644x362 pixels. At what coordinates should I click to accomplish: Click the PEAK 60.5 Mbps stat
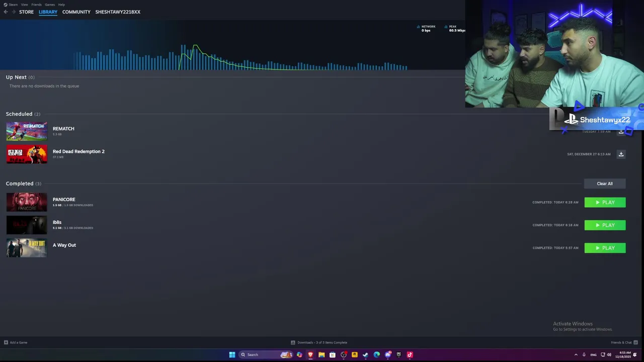tap(455, 29)
